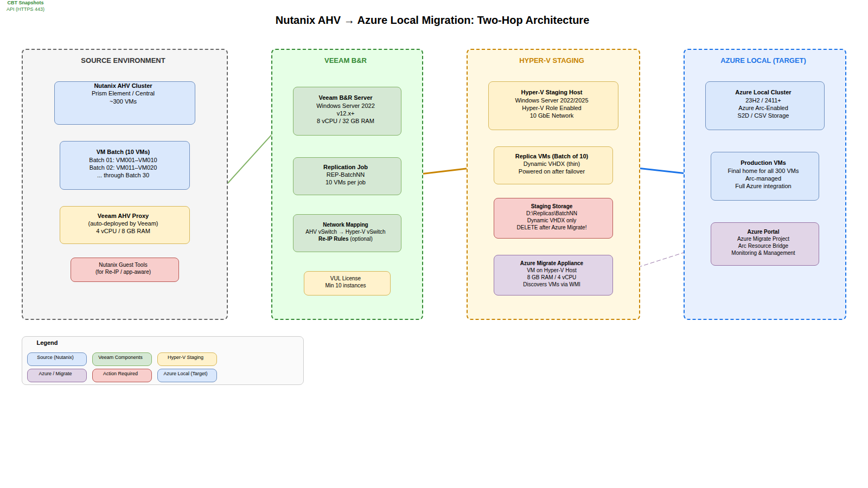Click the Hyper-V Staging legend swatch

coord(187,359)
